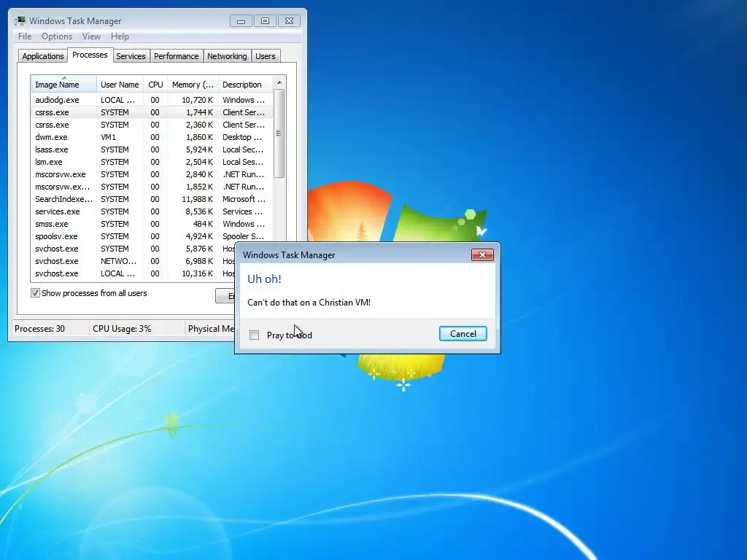Click the Uh oh! dialog heading
Viewport: 747px width, 560px height.
(x=264, y=279)
